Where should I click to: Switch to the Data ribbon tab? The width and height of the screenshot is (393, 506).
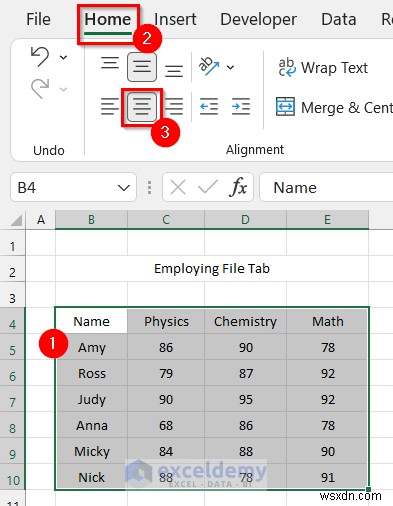(x=339, y=19)
